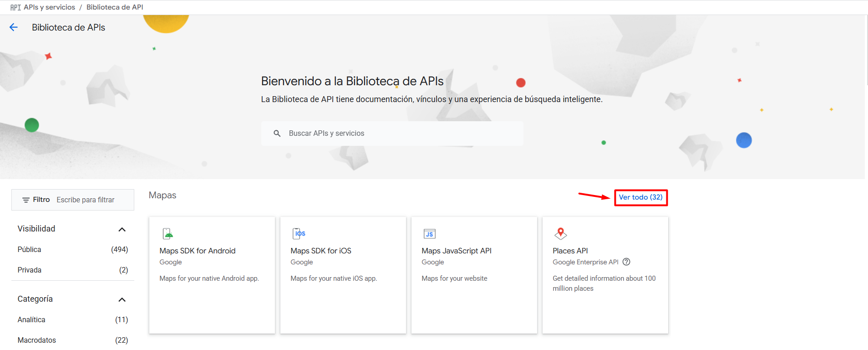Click the Maps JavaScript API JS icon
Screen dimensions: 868x350
point(429,234)
